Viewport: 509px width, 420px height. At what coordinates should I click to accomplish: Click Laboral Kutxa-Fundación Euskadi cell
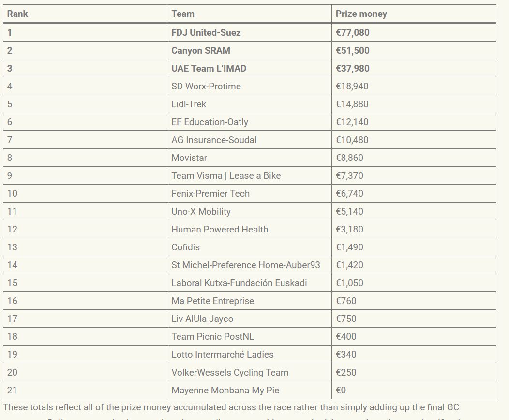[249, 283]
